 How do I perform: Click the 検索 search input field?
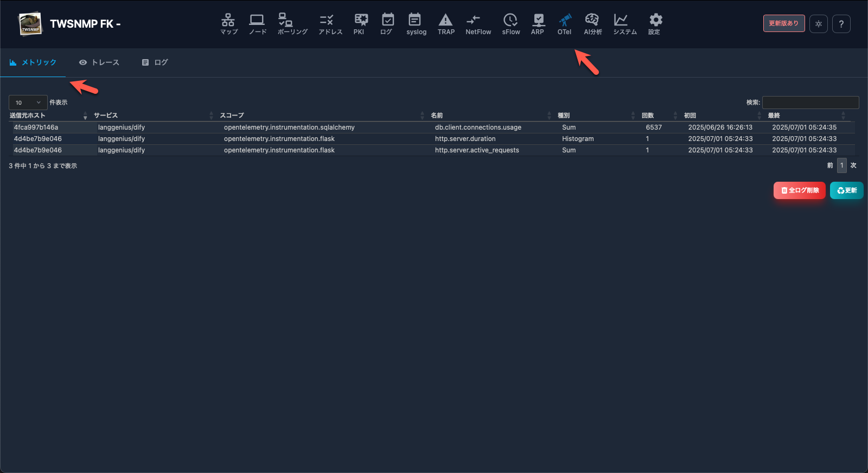pos(810,103)
